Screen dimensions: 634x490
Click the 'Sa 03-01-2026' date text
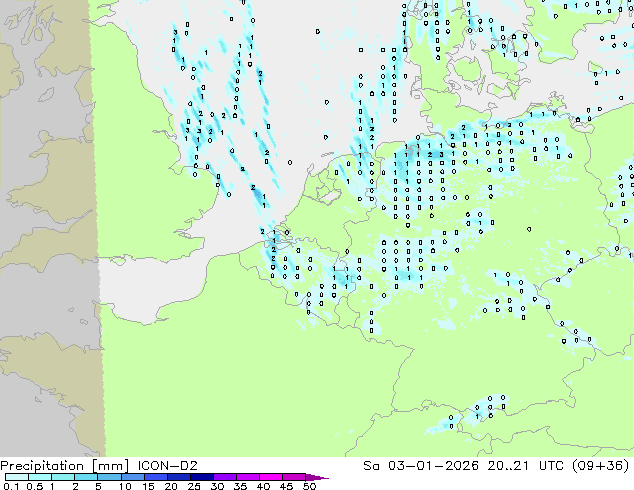click(421, 466)
